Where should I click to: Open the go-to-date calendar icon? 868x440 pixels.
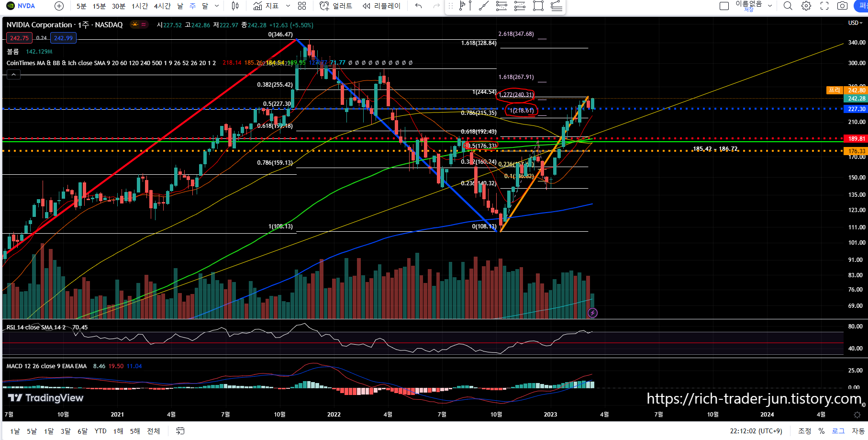pos(180,431)
